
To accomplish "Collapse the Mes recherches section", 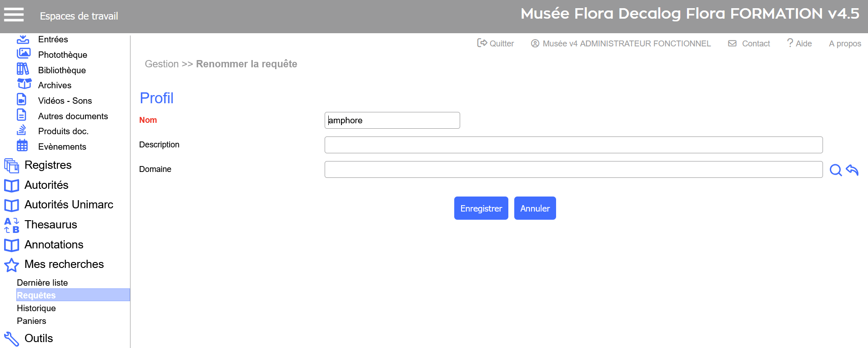I will [x=64, y=264].
